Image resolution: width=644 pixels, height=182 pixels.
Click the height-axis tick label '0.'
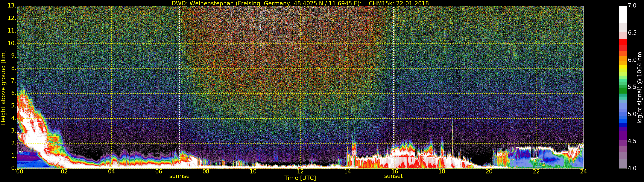click(14, 168)
